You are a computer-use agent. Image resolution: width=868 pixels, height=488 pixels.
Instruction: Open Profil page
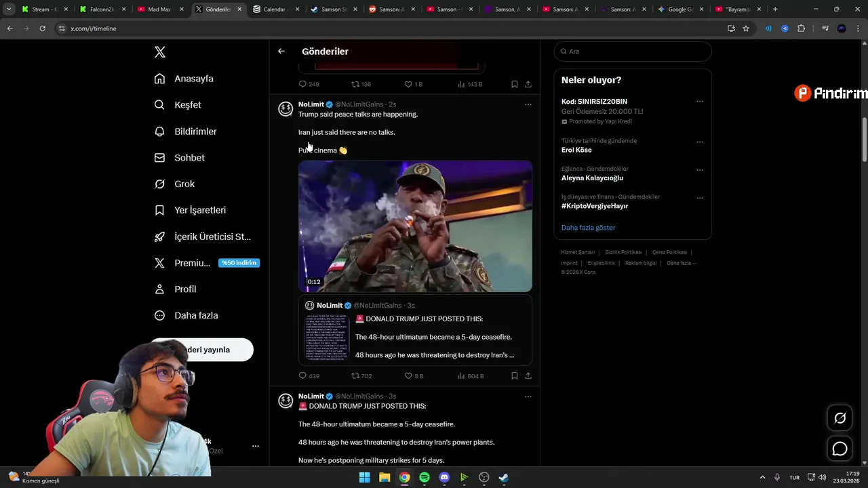[176, 289]
